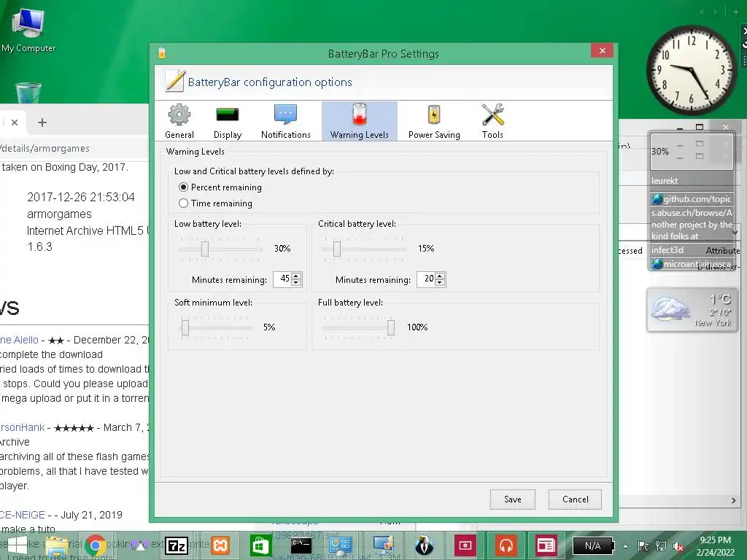
Task: Open the General settings tab
Action: tap(179, 122)
